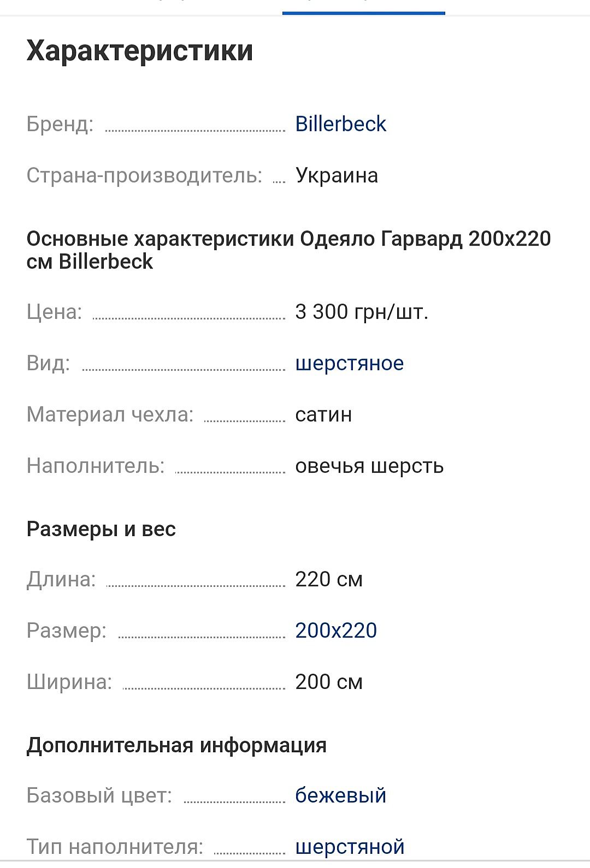Click the сатин cover material value
Image resolution: width=590 pixels, height=868 pixels.
click(323, 414)
